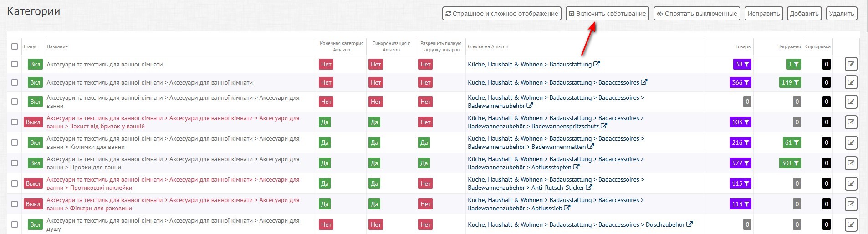This screenshot has width=868, height=234.
Task: Click the Страшное и сложное отображение button
Action: [502, 14]
